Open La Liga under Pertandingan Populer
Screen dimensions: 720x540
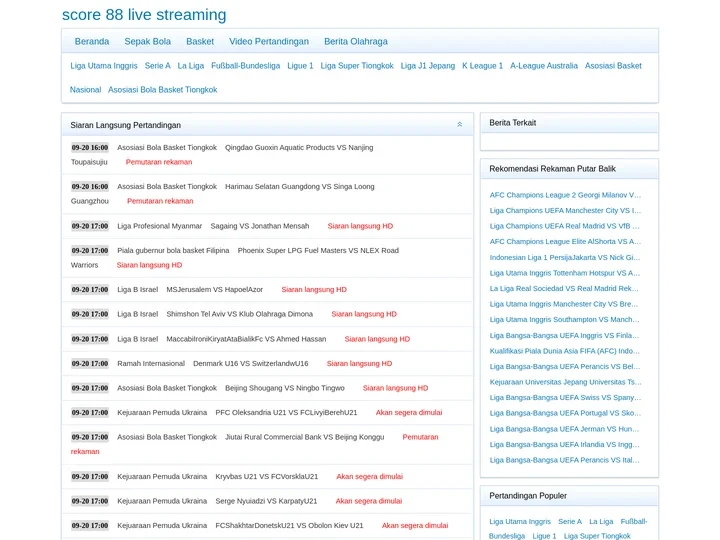tap(601, 522)
